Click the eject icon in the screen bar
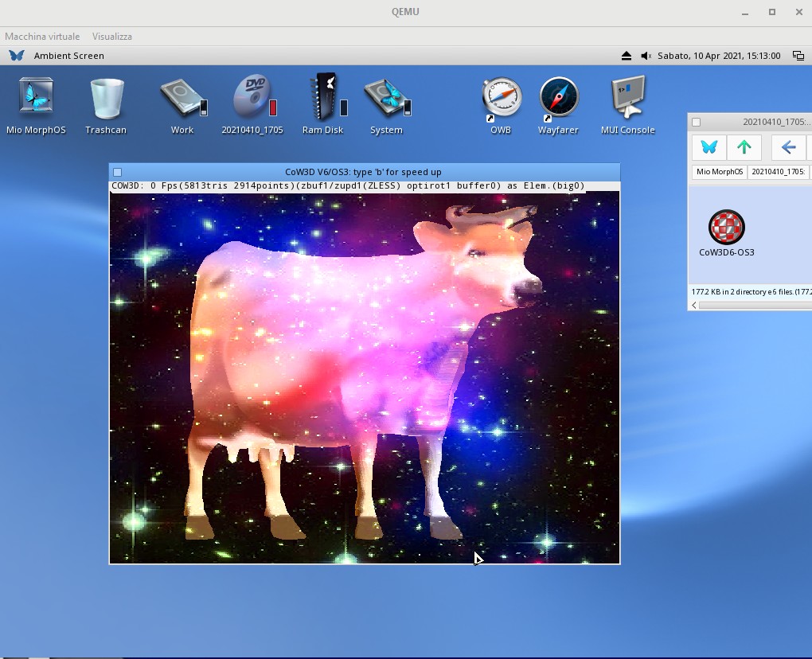The width and height of the screenshot is (812, 659). pos(627,56)
